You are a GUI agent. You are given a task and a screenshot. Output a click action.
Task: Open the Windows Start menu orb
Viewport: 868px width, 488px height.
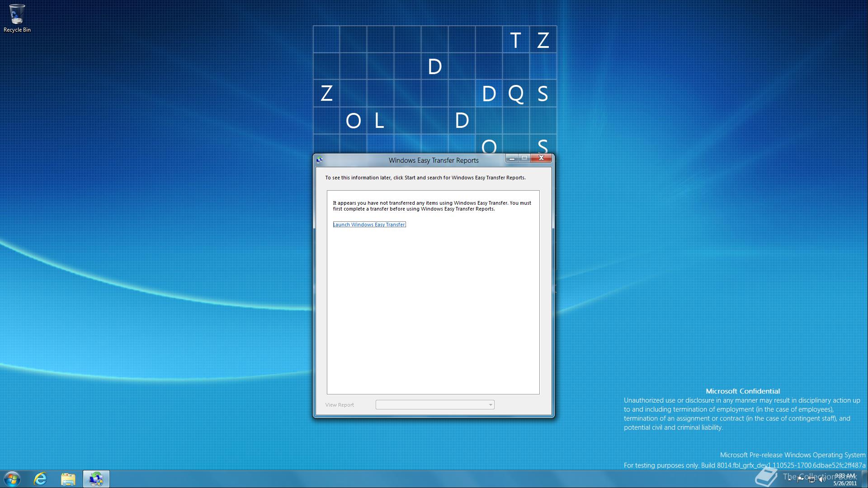(x=12, y=479)
